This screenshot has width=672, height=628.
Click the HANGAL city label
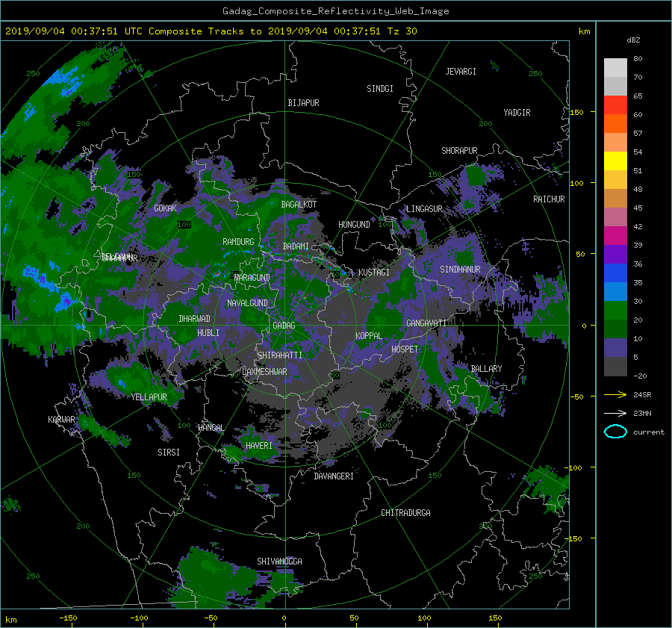tap(211, 428)
